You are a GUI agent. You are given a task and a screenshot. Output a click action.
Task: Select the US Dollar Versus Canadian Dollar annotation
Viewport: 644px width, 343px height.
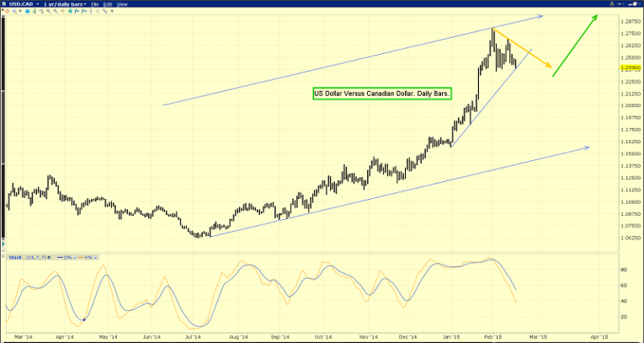tap(381, 94)
